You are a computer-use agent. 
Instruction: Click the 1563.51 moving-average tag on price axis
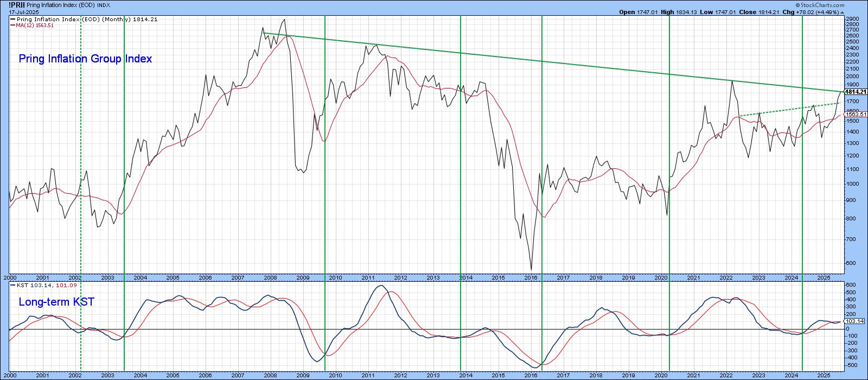(856, 115)
